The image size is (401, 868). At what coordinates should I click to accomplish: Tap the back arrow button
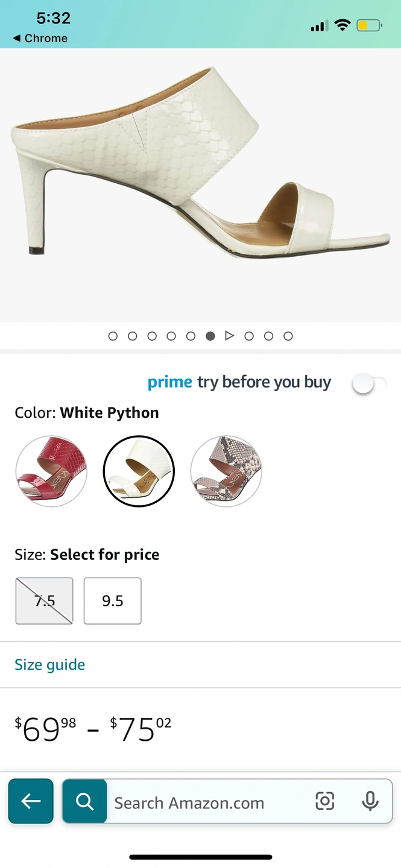coord(31,801)
